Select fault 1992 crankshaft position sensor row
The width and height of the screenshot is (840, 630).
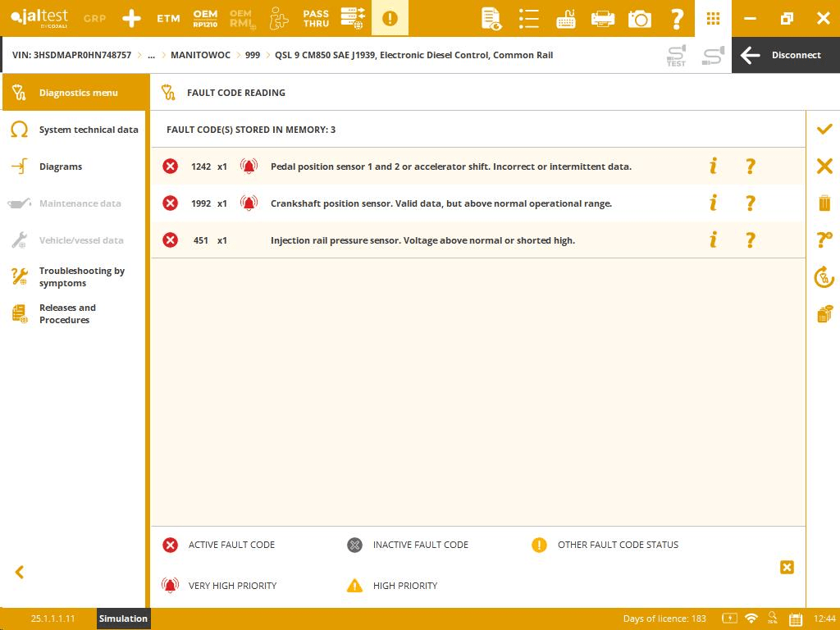441,203
